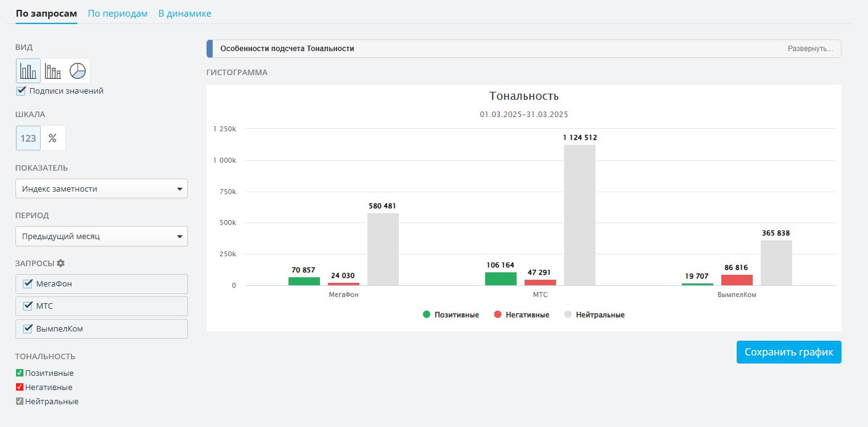Expand the Особенности подсчета Тональности panel

(x=523, y=49)
